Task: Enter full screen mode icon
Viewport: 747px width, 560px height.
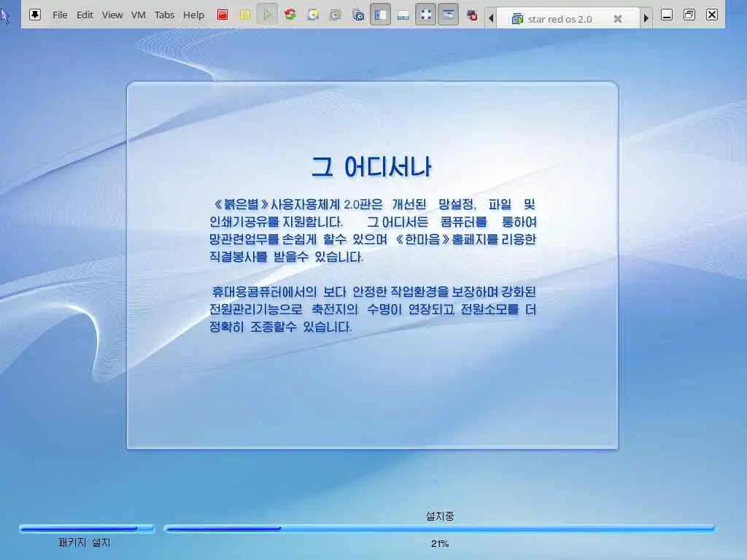Action: coord(426,15)
